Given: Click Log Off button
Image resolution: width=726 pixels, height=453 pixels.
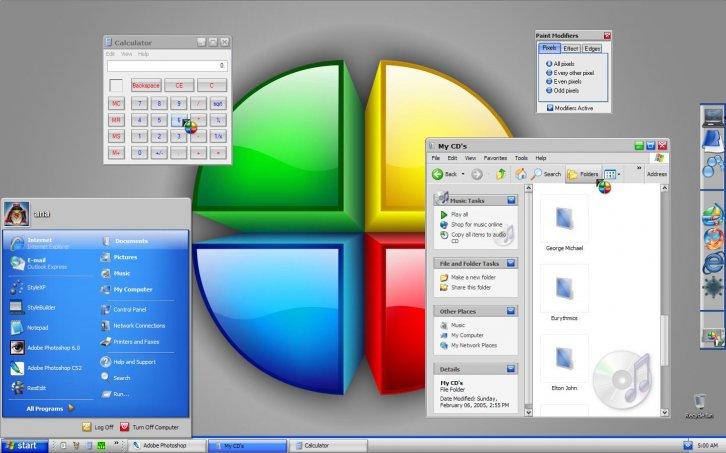Looking at the screenshot, I should [x=98, y=427].
